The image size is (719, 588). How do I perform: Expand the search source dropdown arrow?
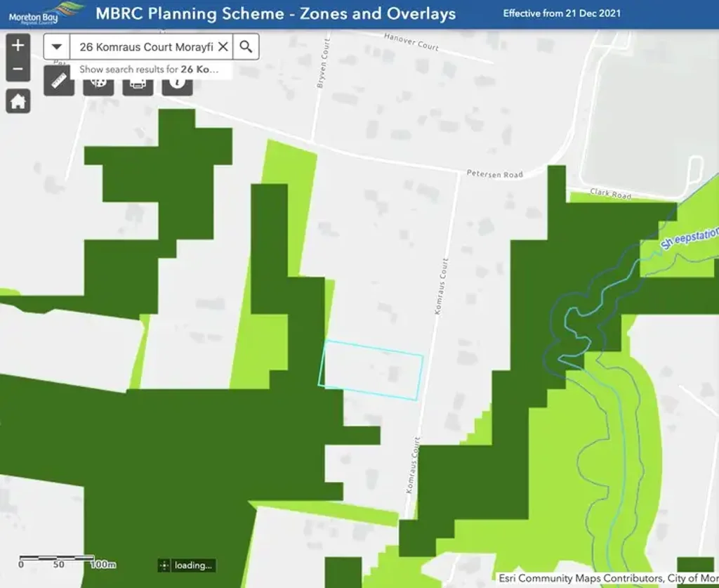57,47
